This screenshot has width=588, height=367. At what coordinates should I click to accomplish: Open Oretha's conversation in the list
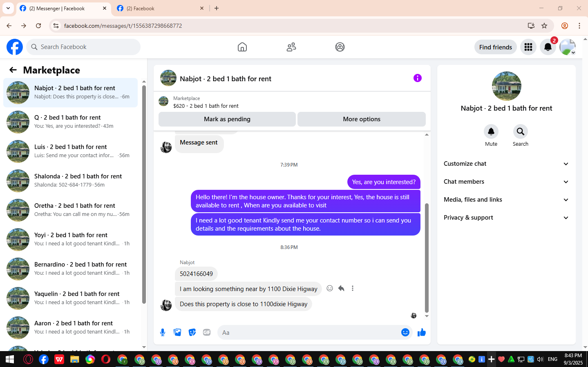[70, 210]
